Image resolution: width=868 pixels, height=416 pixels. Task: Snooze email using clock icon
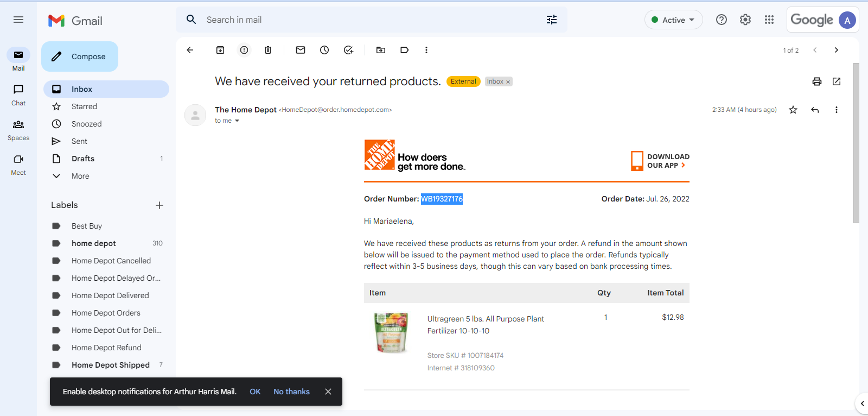324,50
